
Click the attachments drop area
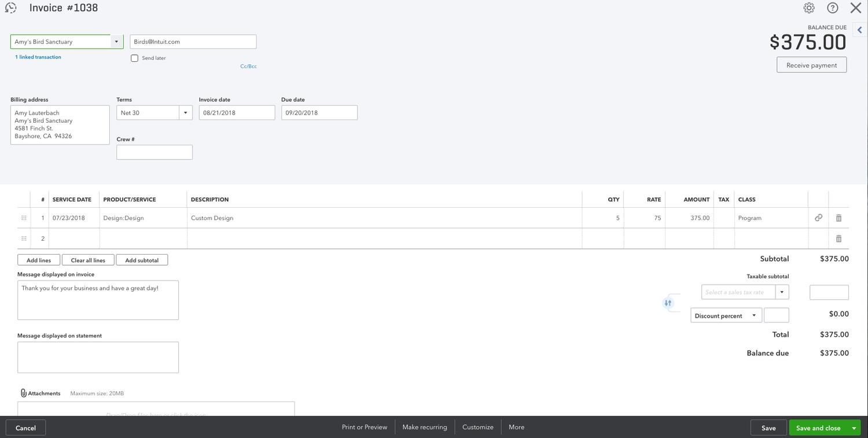click(x=156, y=409)
